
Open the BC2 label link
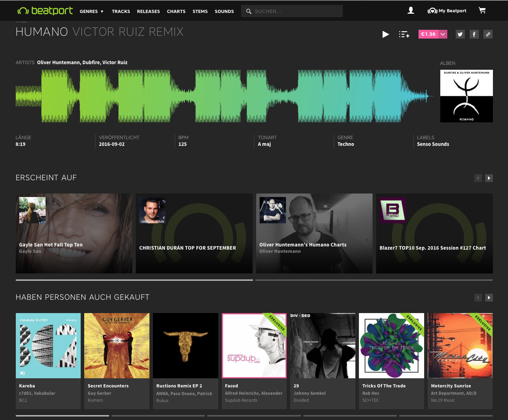23,400
